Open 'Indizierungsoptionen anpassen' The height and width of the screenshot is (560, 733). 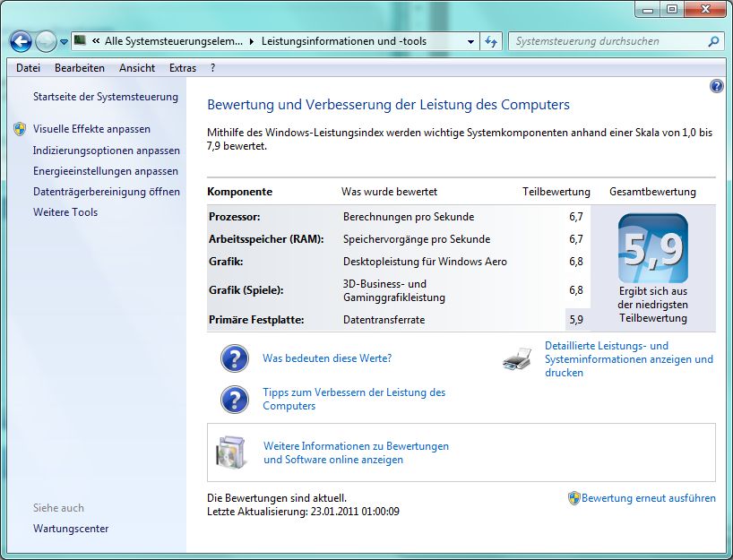(107, 151)
